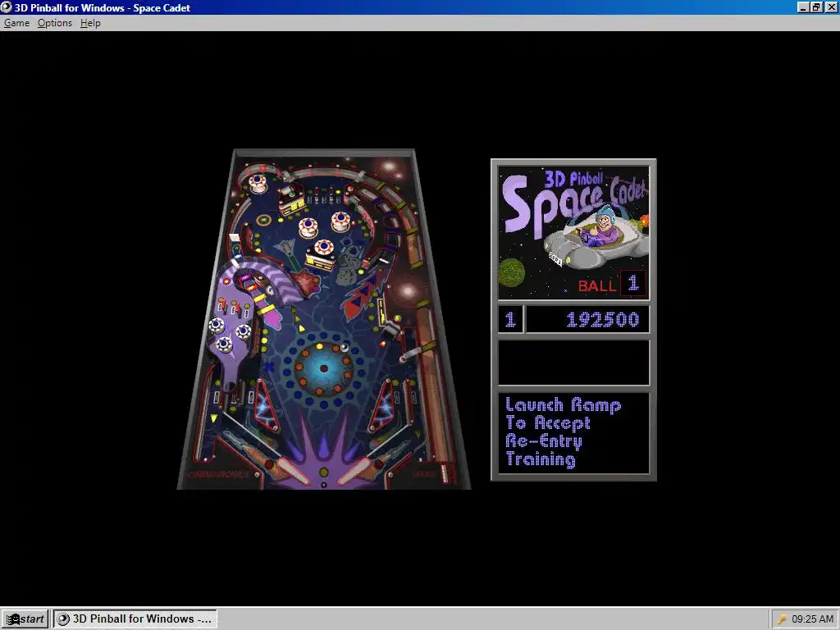Viewport: 840px width, 630px height.
Task: Click the score reading 192500
Action: click(602, 320)
